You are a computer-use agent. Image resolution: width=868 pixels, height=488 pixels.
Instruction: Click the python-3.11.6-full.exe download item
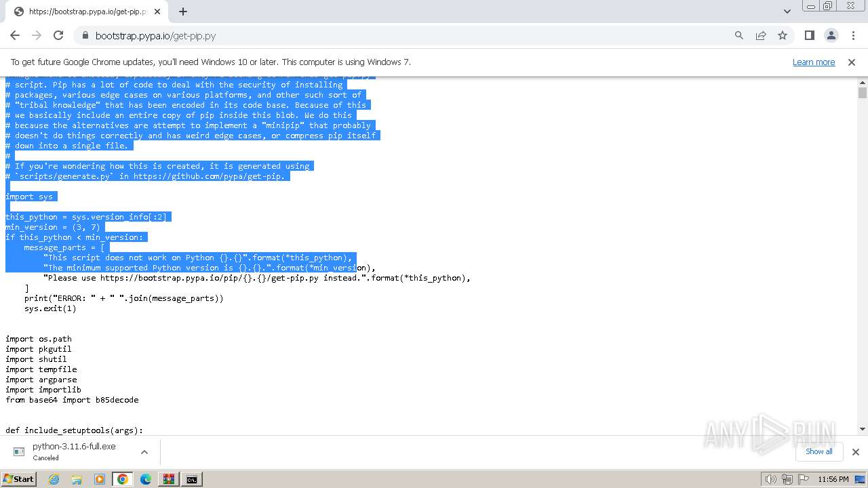point(73,451)
